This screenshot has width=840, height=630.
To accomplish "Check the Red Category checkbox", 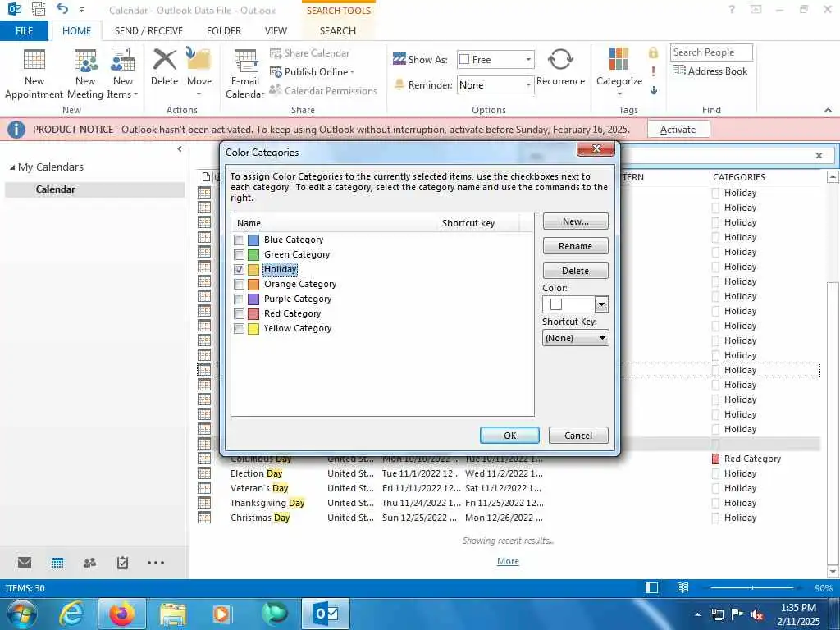I will coord(239,314).
